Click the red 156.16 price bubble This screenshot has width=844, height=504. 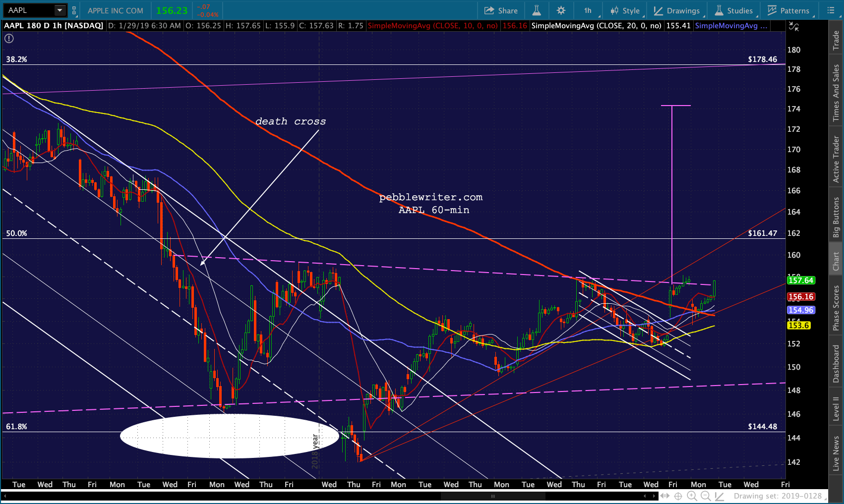(801, 297)
